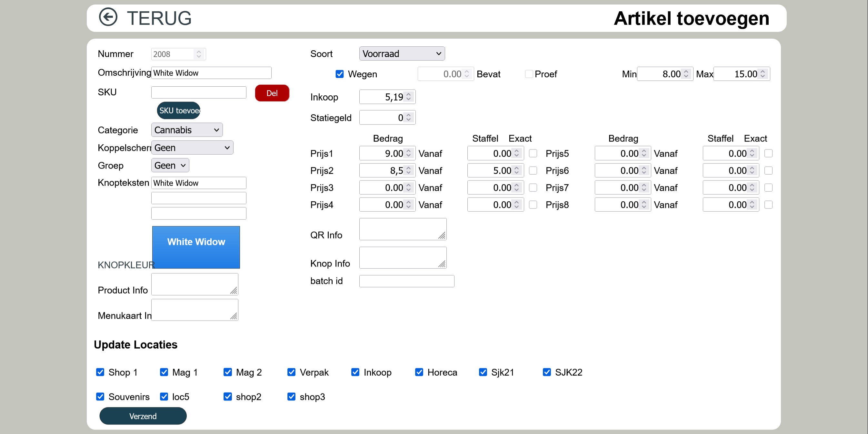
Task: Click the TERUG back link
Action: pyautogui.click(x=159, y=18)
